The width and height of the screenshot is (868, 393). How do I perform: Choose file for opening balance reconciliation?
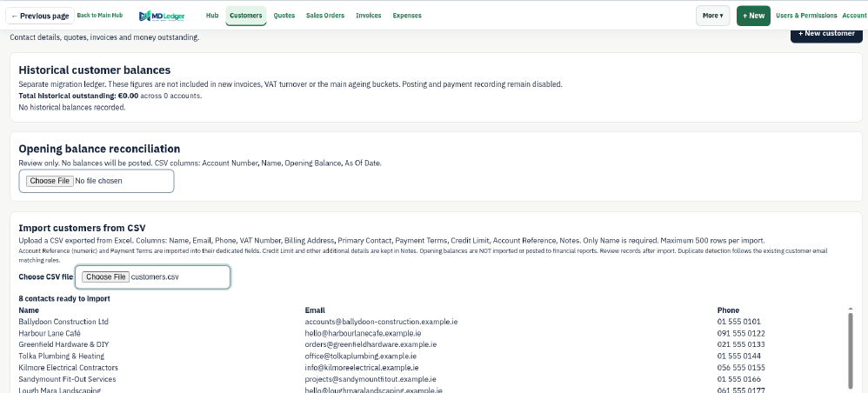click(50, 181)
